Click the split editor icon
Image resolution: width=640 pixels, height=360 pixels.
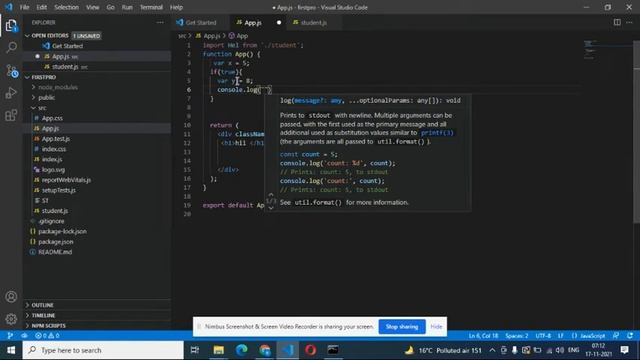pos(617,22)
